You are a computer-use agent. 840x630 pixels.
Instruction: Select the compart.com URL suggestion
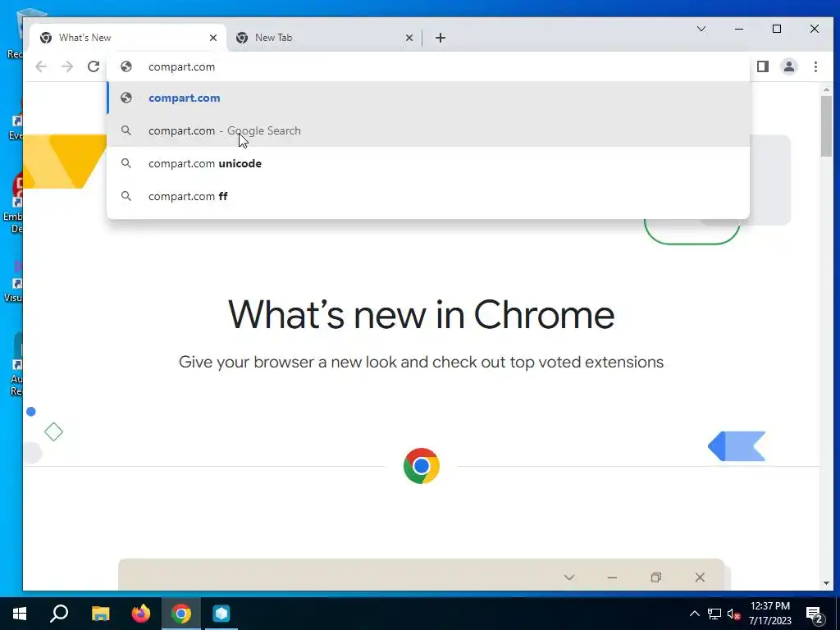point(428,98)
